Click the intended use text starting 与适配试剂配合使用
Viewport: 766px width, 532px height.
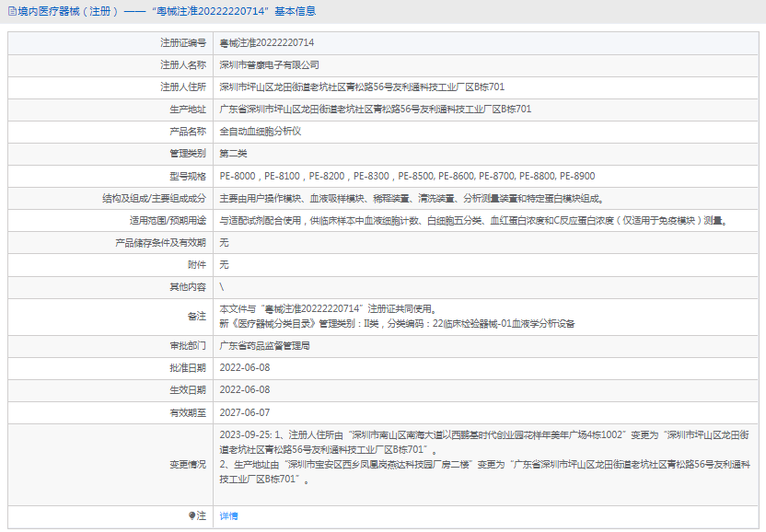click(474, 221)
